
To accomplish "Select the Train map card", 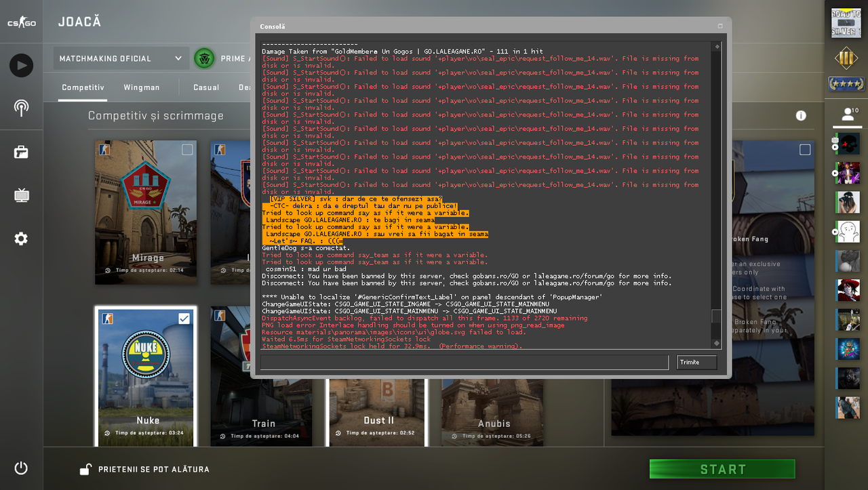I will click(262, 376).
